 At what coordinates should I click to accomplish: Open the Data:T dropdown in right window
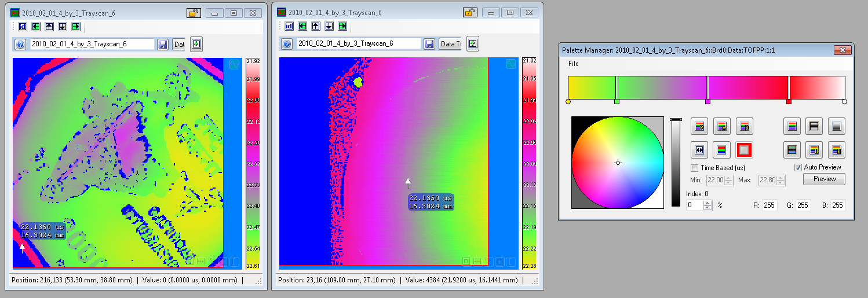click(451, 44)
